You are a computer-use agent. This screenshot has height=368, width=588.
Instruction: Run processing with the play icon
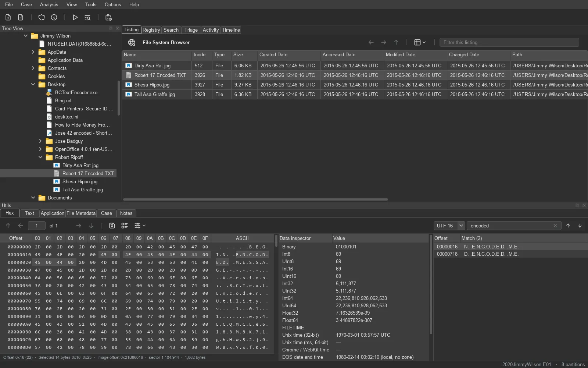[x=75, y=17]
